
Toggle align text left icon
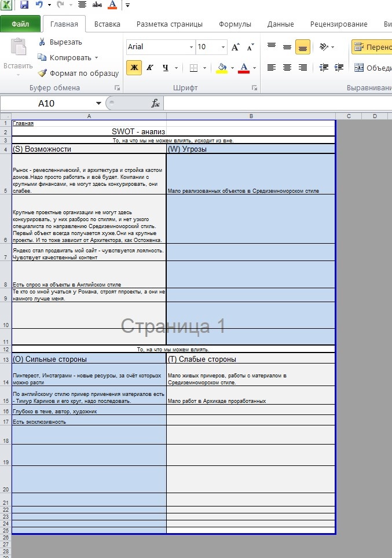272,68
